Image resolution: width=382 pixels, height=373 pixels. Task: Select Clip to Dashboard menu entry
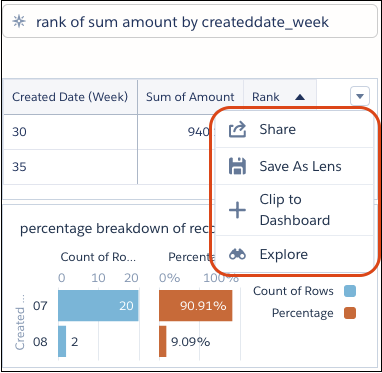tap(294, 210)
